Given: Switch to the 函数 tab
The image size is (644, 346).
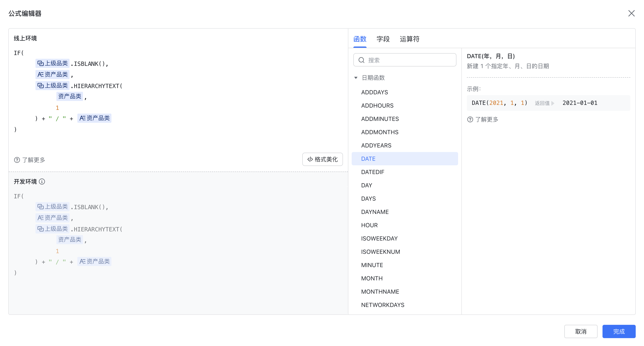Looking at the screenshot, I should tap(360, 39).
